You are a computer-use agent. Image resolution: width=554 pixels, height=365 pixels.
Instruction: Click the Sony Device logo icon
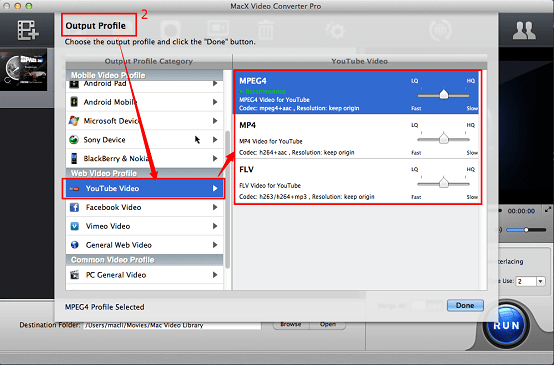coord(74,140)
